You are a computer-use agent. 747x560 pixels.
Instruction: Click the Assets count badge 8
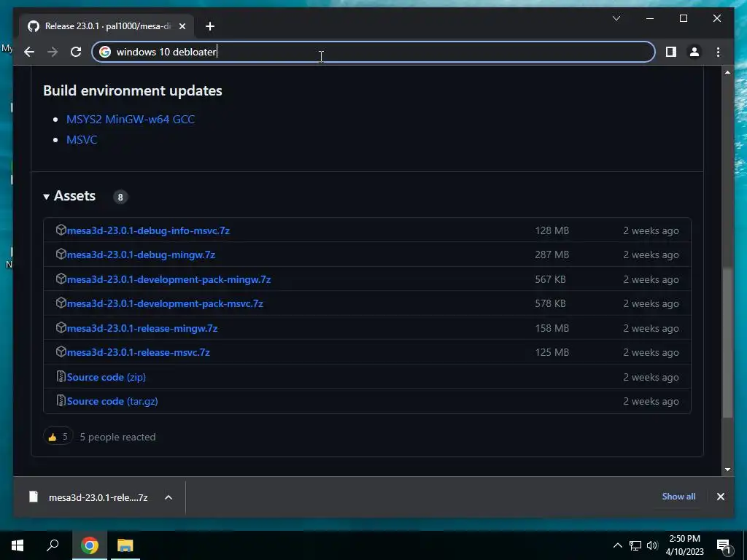click(120, 197)
